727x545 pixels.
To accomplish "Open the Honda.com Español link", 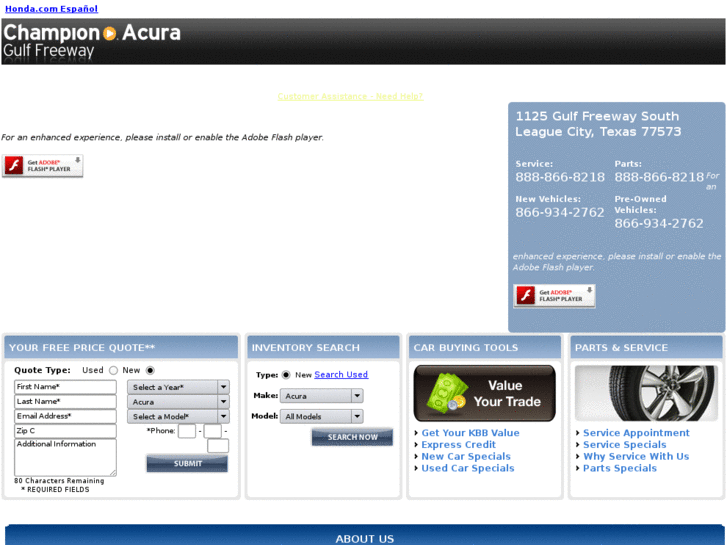I will pyautogui.click(x=51, y=9).
